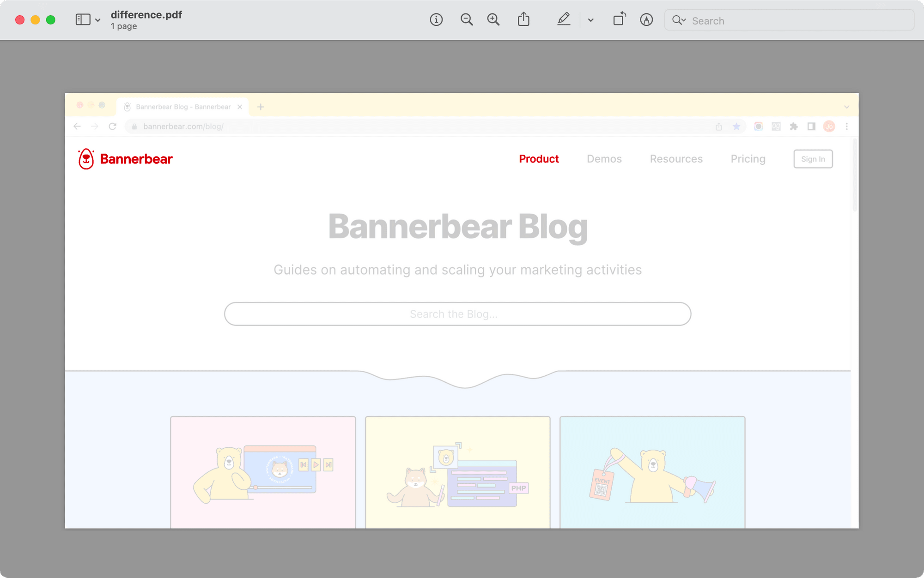Click the browser share icon in address bar

click(719, 126)
